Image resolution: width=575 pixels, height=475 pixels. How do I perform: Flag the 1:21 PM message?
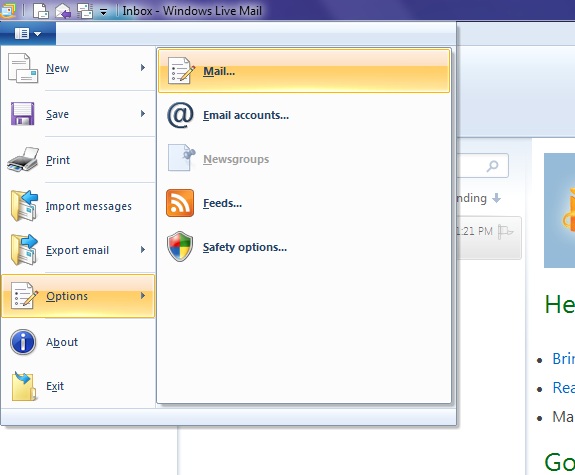point(505,231)
